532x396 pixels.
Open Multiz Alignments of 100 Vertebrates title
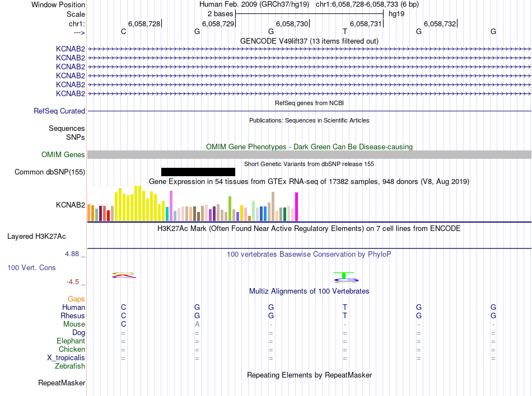(309, 291)
